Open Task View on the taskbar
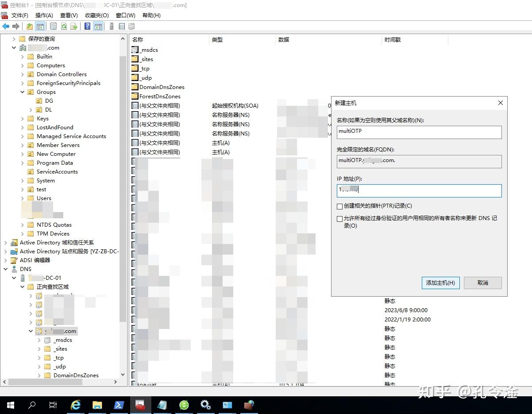532x414 pixels. point(53,405)
